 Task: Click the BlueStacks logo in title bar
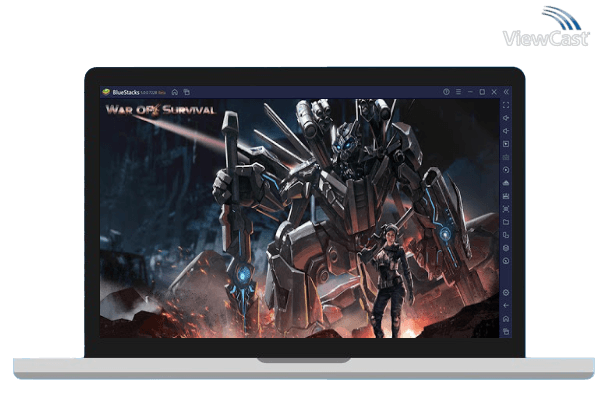pyautogui.click(x=106, y=92)
